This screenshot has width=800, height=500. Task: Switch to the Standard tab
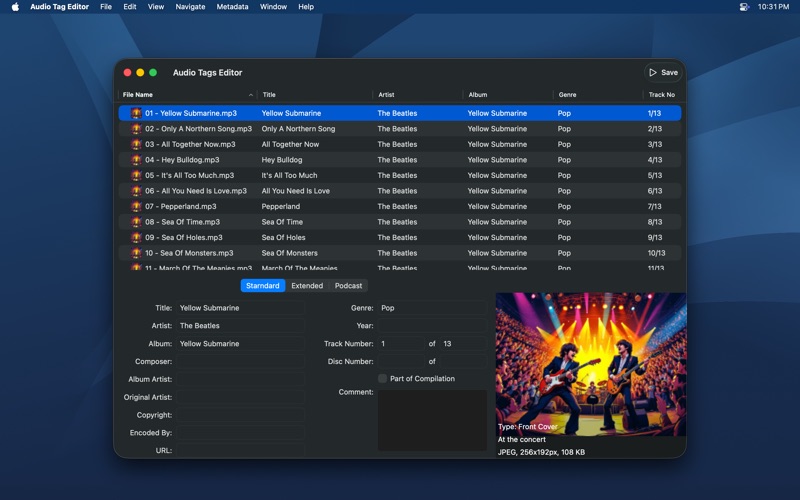(263, 286)
